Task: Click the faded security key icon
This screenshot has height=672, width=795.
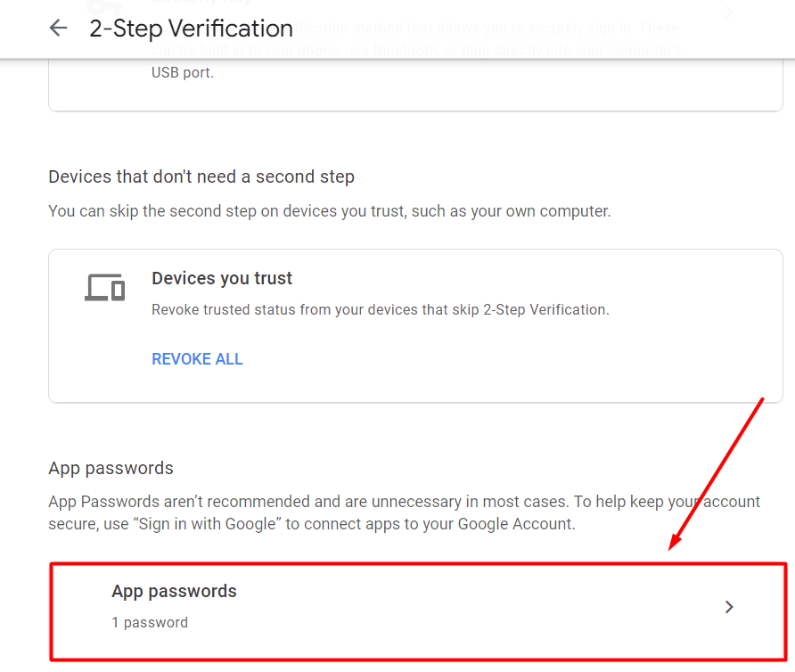Action: [x=105, y=9]
